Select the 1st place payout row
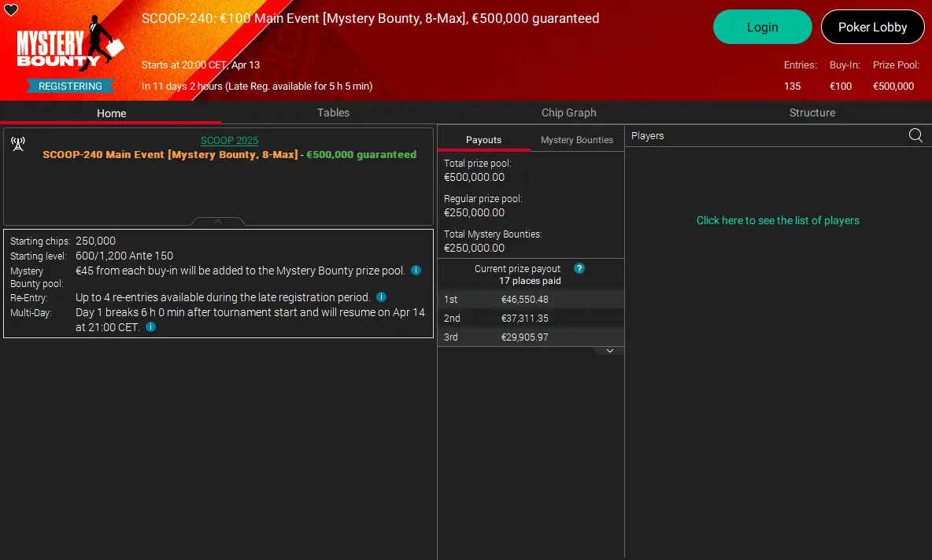The width and height of the screenshot is (932, 560). (531, 300)
